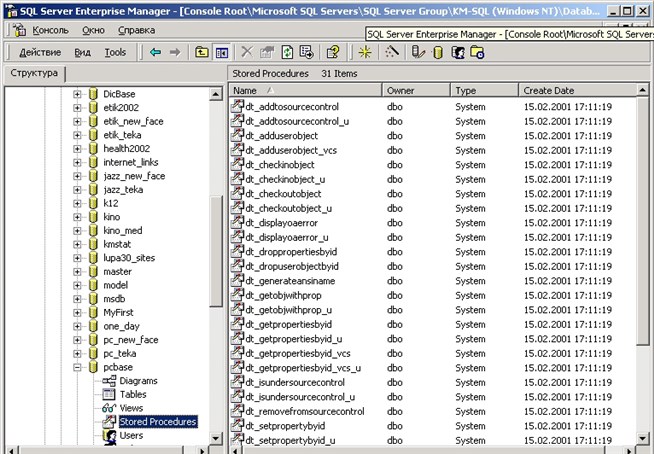Open the Консоль menu
This screenshot has width=654, height=454.
tap(50, 30)
